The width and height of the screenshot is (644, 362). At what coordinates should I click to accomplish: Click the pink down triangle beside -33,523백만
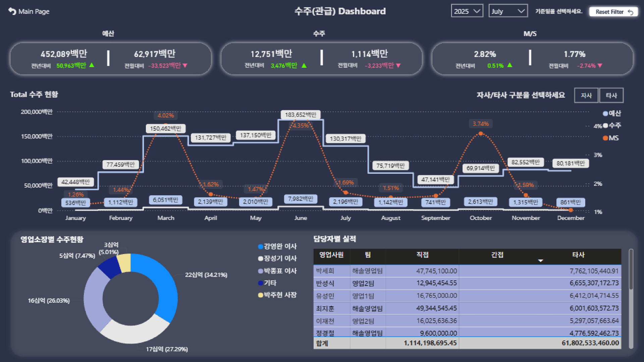185,66
